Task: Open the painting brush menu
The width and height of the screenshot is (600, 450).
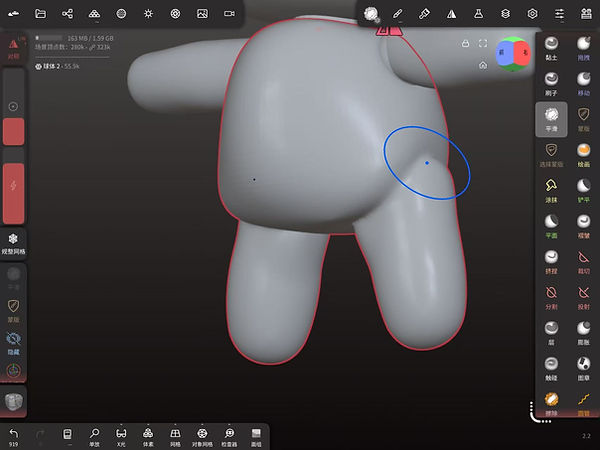Action: [424, 14]
